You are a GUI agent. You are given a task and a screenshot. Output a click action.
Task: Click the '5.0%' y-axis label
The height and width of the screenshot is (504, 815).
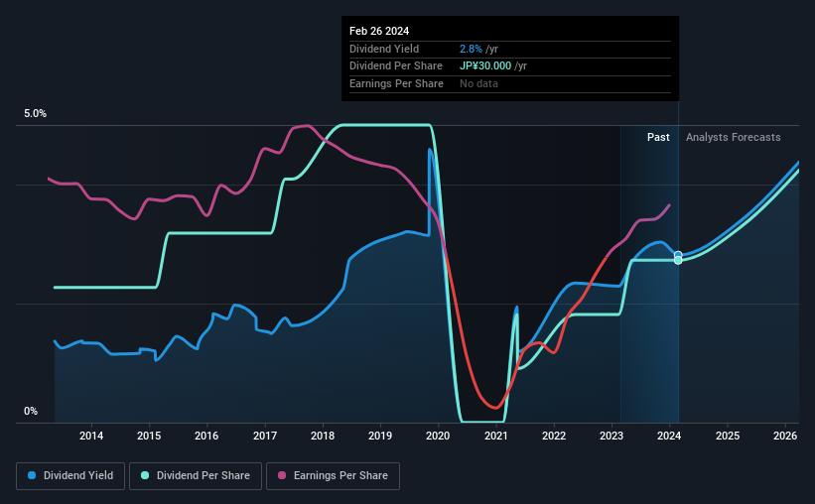[35, 113]
